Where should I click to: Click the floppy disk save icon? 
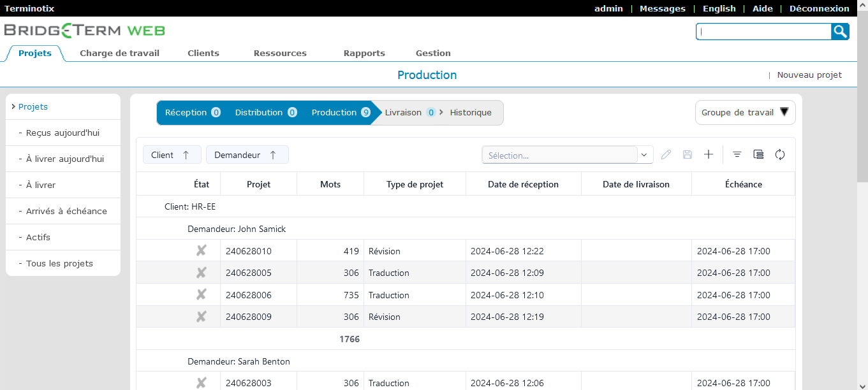point(687,154)
